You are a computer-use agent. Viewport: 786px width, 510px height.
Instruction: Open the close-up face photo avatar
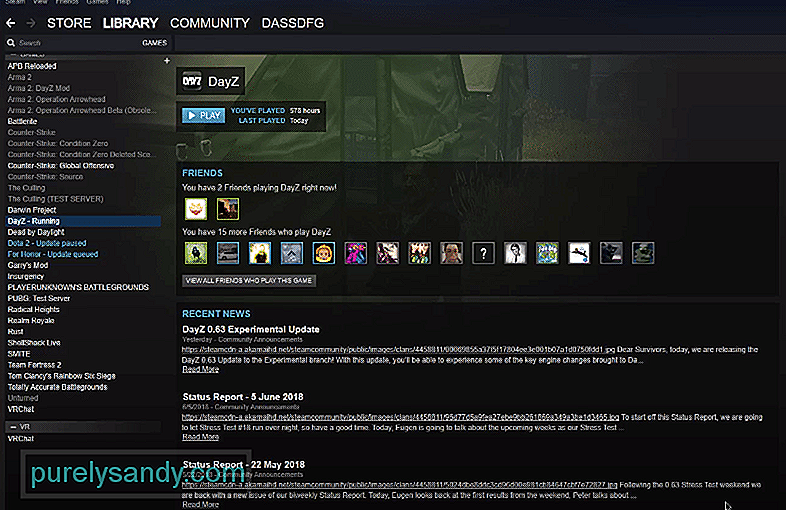point(451,253)
